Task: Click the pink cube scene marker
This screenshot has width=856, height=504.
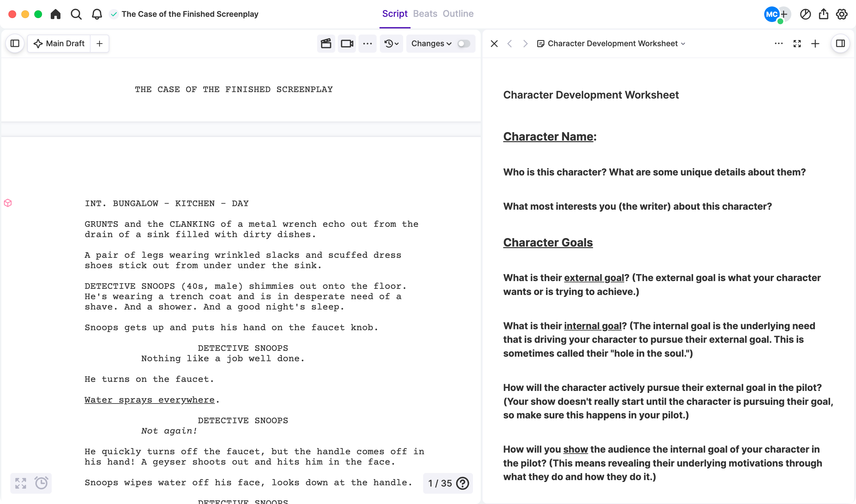Action: pyautogui.click(x=8, y=203)
